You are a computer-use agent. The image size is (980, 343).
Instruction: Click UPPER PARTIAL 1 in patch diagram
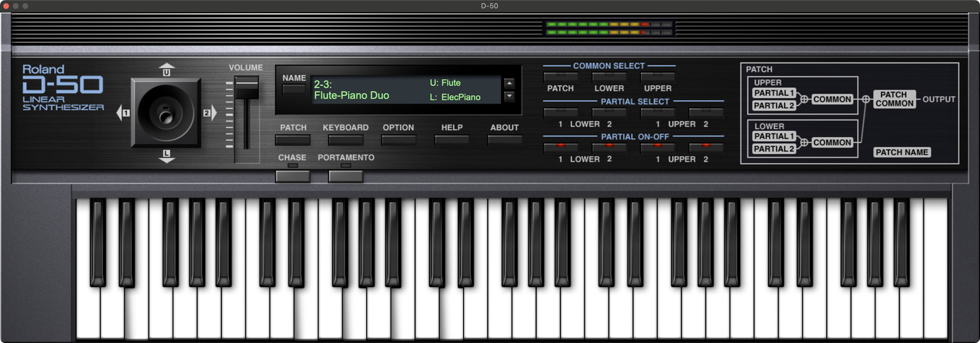(x=774, y=93)
